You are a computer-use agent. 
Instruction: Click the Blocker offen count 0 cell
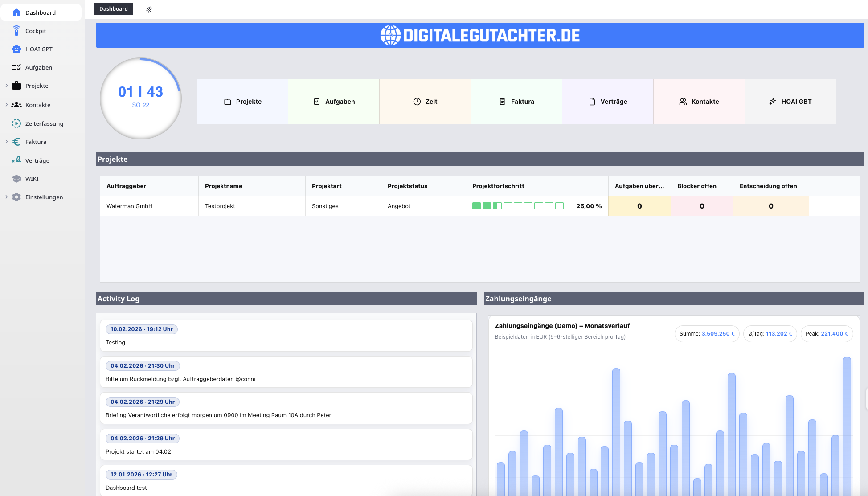[702, 206]
